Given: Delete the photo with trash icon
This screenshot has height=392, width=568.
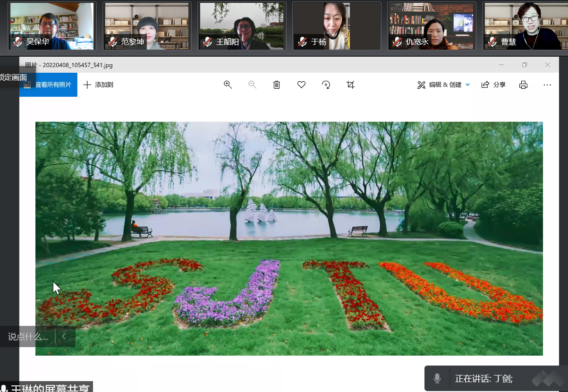Looking at the screenshot, I should 277,85.
